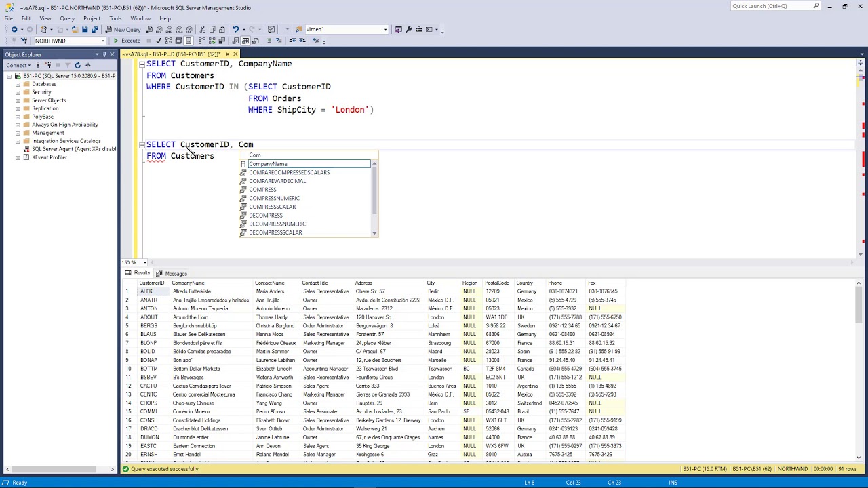Screen dimensions: 868x488
Task: Click the Decrease Indent icon
Action: pos(292,41)
